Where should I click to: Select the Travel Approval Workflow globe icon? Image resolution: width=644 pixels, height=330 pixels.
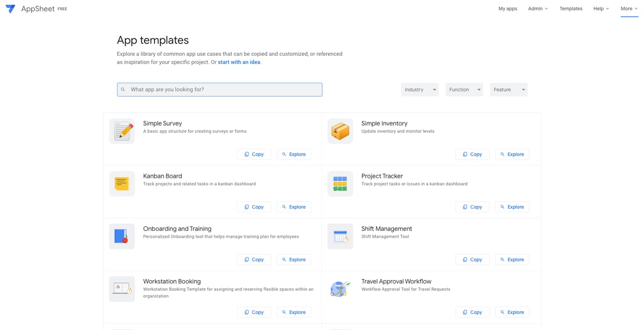click(340, 289)
